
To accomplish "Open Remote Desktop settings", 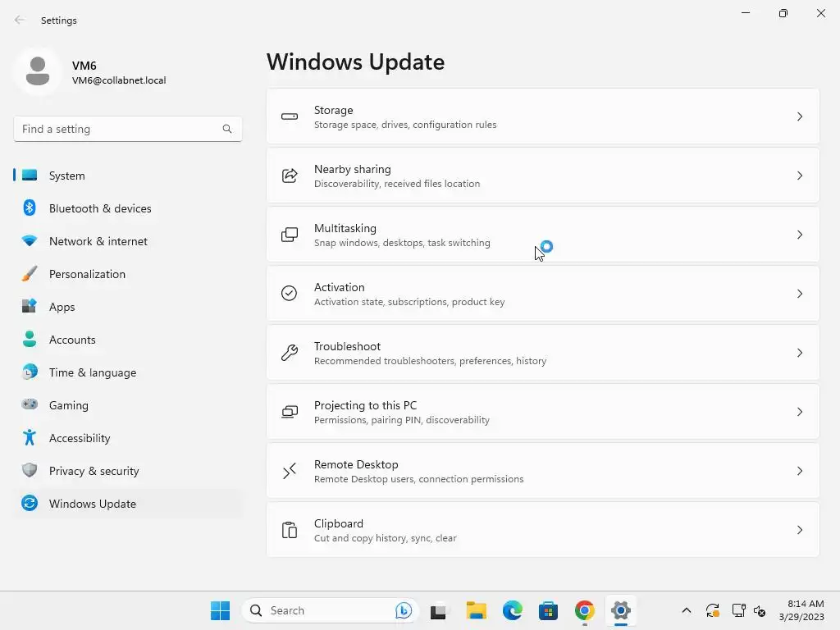I will pyautogui.click(x=543, y=471).
